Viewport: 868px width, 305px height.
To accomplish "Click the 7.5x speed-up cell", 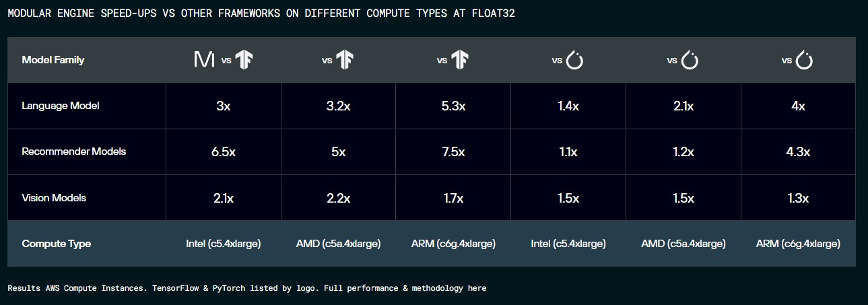I will pyautogui.click(x=453, y=151).
